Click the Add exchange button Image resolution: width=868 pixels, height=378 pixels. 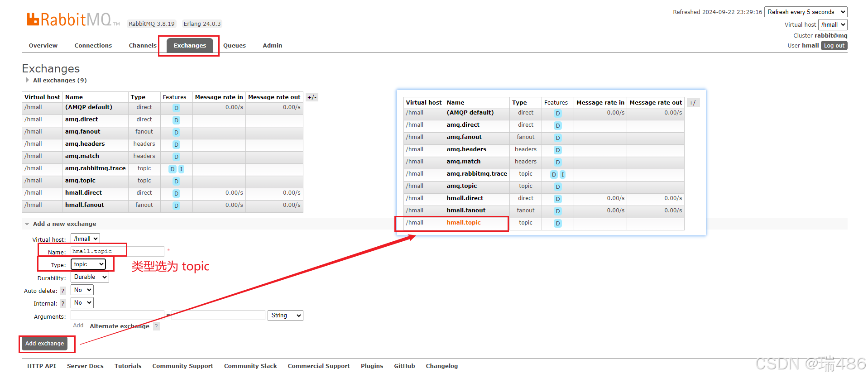45,344
